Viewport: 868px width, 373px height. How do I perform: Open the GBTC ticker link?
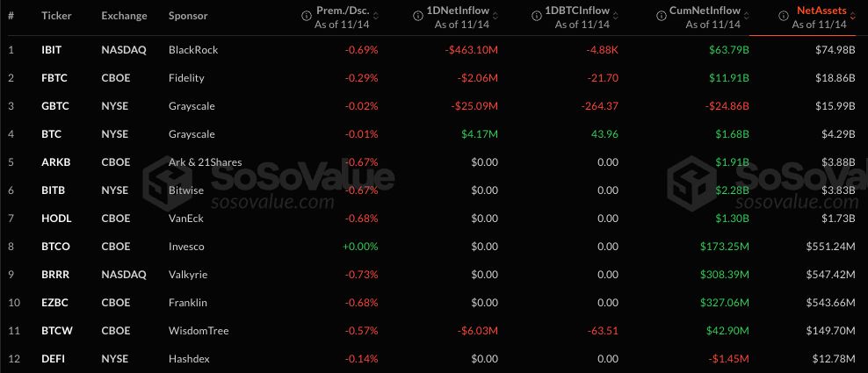tap(54, 106)
